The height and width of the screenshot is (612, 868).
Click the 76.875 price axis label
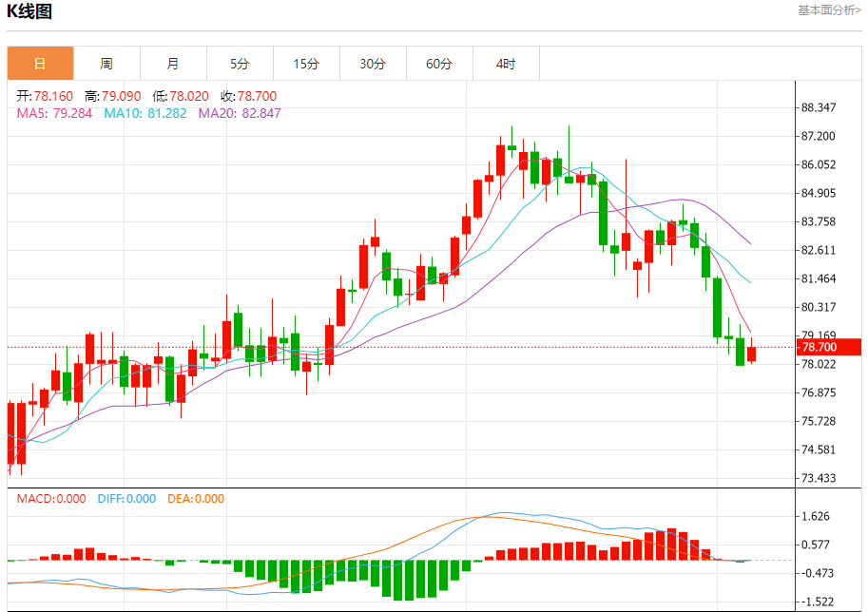pos(819,392)
